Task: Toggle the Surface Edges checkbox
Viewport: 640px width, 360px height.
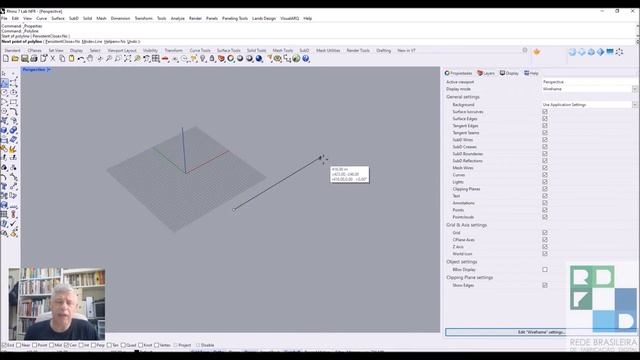Action: [545, 119]
